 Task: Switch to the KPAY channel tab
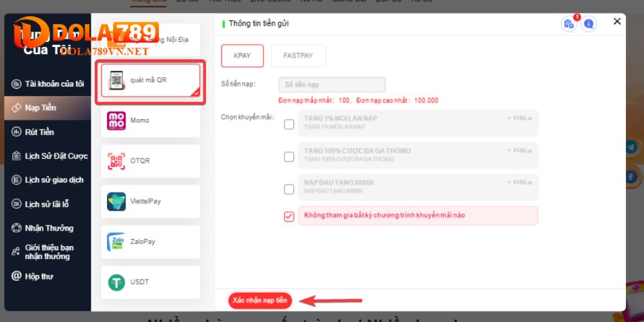pyautogui.click(x=242, y=56)
